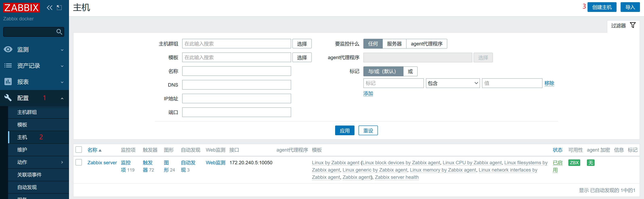
Task: Click the 已启用 status link
Action: pos(557,166)
